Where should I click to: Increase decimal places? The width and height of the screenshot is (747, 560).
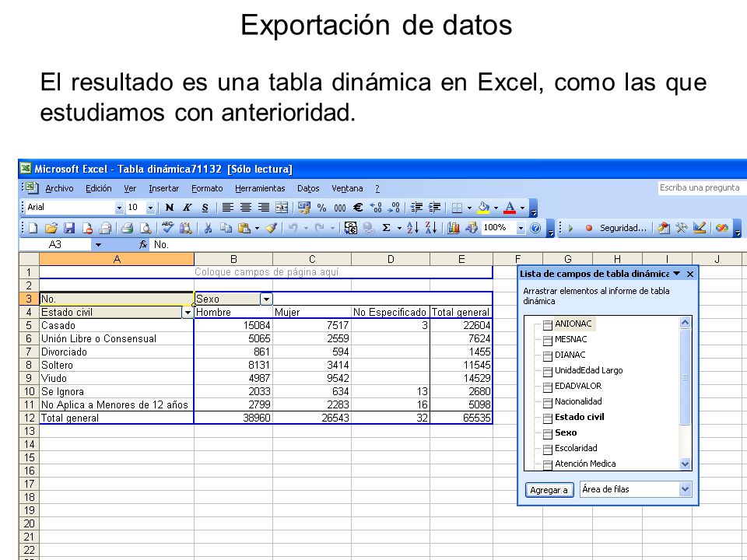click(376, 208)
